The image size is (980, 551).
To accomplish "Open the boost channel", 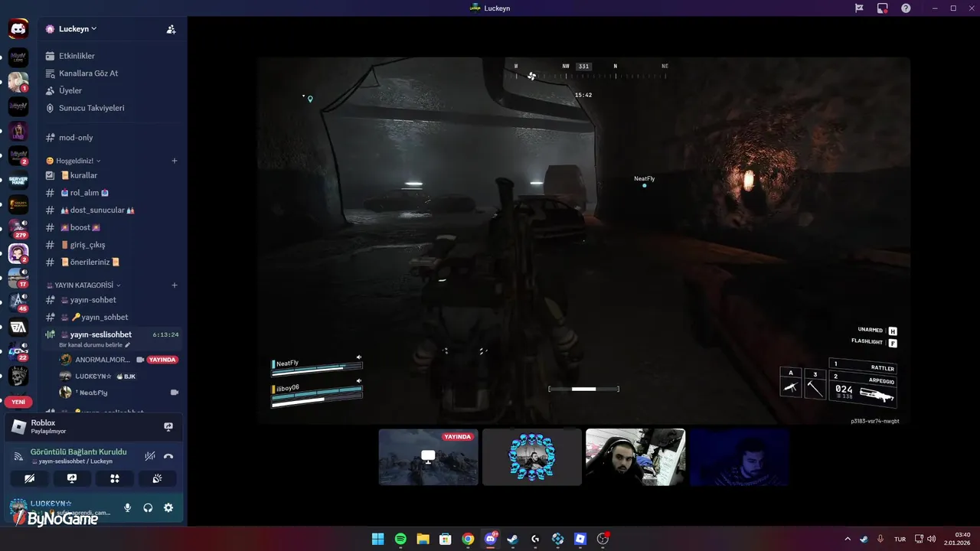I will pyautogui.click(x=113, y=227).
